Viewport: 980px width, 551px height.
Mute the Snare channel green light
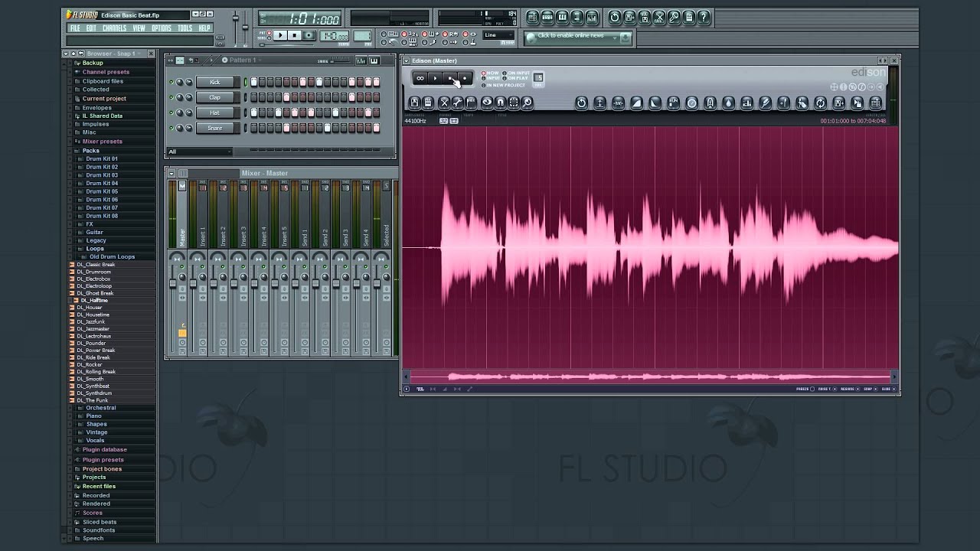tap(170, 128)
